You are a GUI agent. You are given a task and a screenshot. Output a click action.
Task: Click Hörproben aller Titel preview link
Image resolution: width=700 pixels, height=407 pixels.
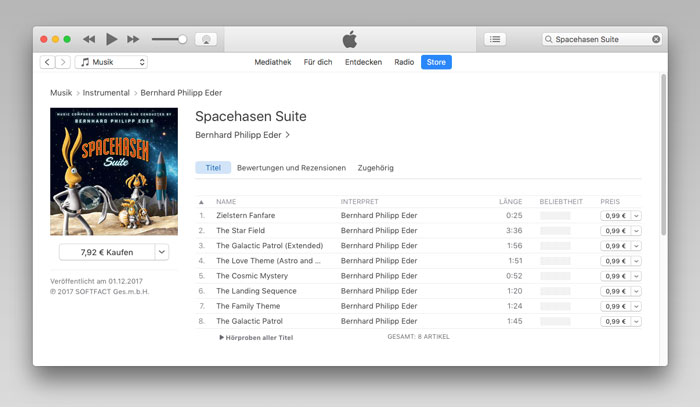[258, 337]
